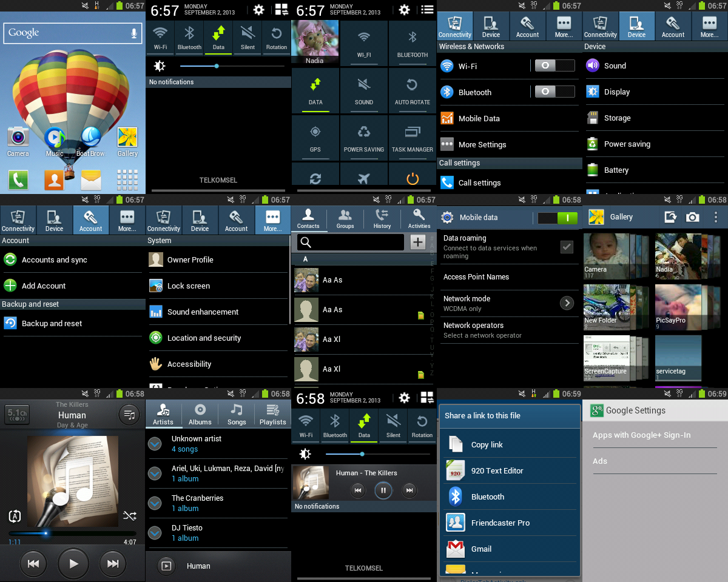Expand the Ariel, Uki, Lukman artist entry
The height and width of the screenshot is (582, 728).
click(155, 473)
